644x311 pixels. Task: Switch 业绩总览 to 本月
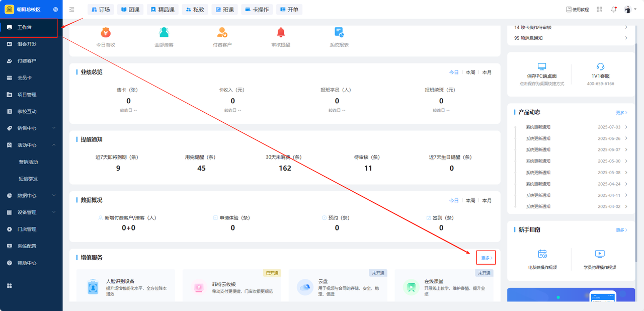click(x=487, y=72)
